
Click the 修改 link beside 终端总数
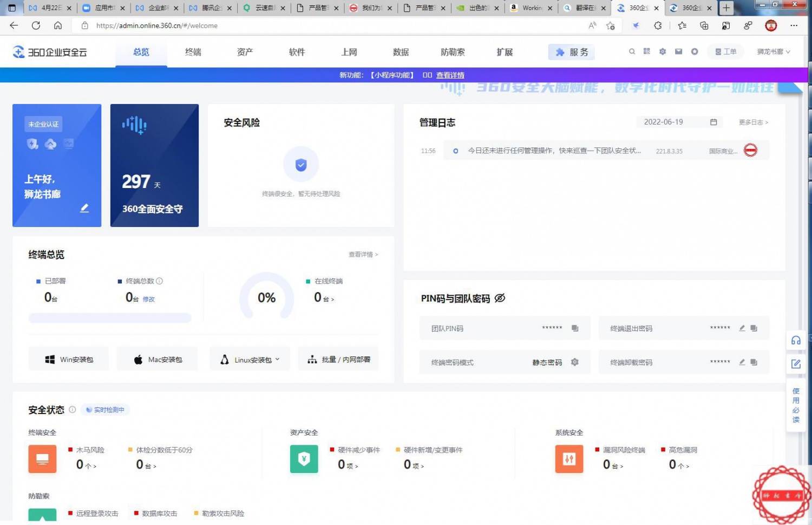click(148, 299)
